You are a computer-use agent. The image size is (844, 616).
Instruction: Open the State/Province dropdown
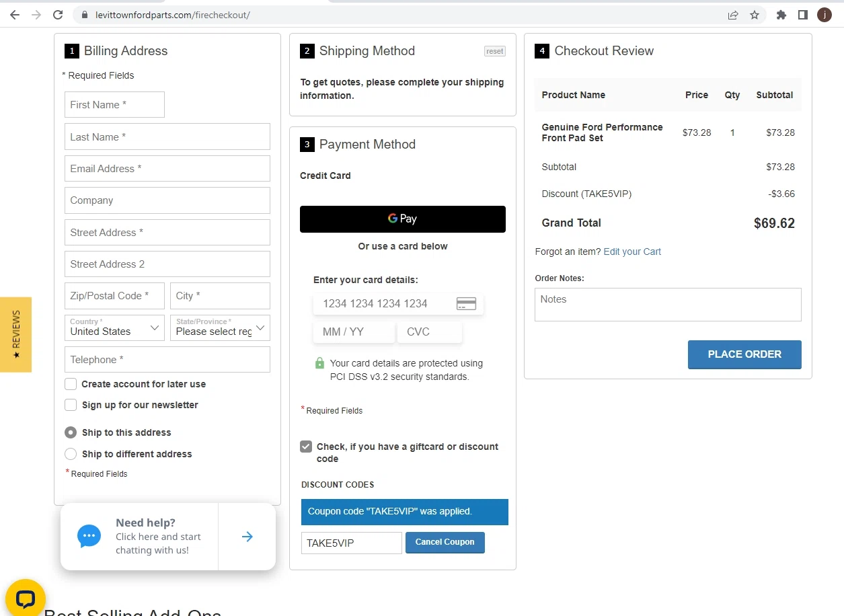(220, 328)
